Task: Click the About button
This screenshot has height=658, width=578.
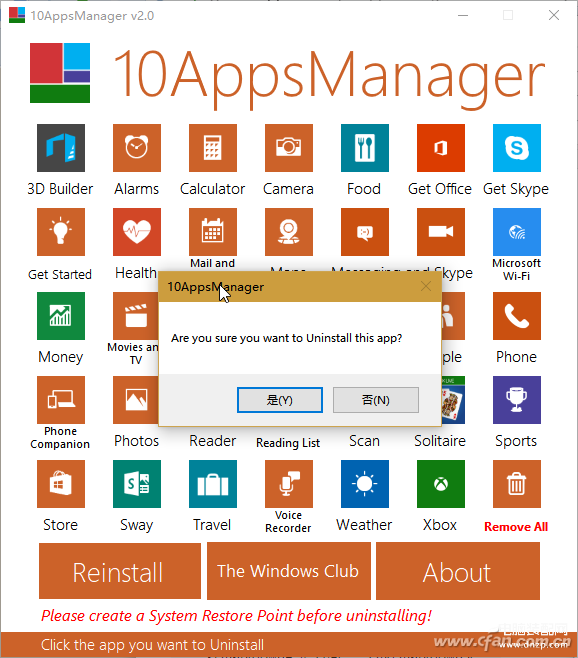Action: coord(458,571)
